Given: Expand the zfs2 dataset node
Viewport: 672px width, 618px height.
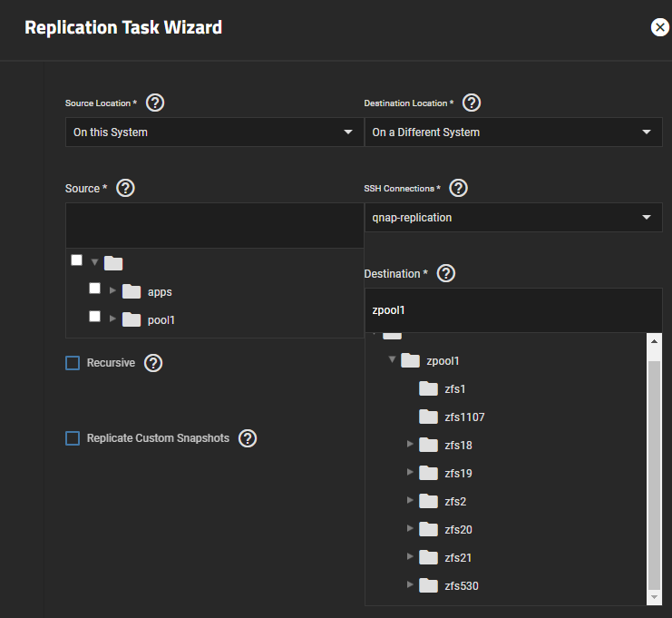Looking at the screenshot, I should (x=410, y=500).
